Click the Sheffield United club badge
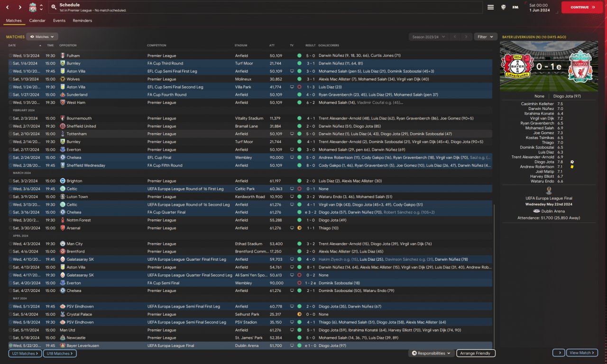The image size is (607, 364). click(63, 126)
